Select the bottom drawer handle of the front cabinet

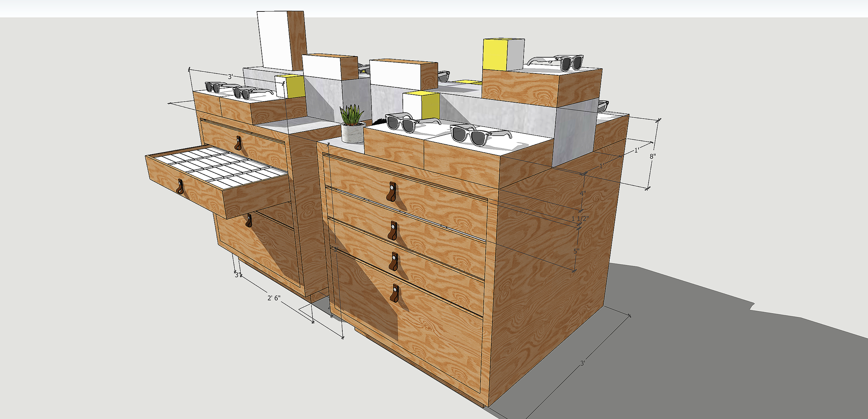395,293
